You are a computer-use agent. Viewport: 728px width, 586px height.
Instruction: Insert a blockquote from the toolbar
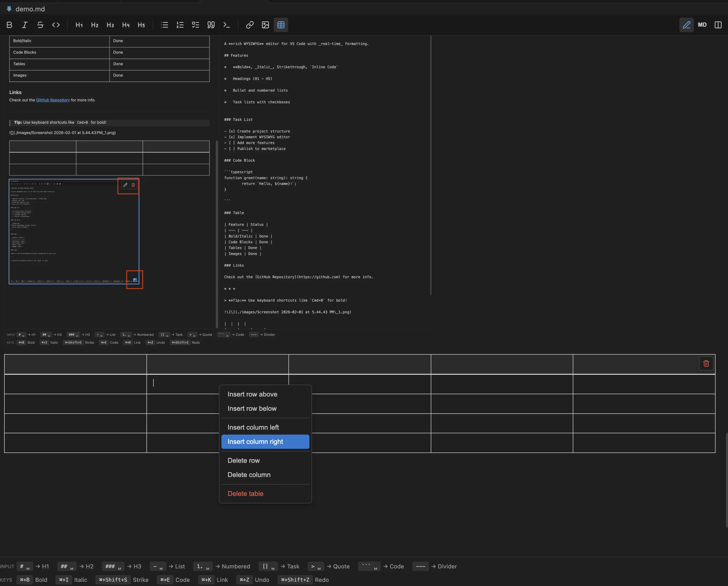coord(211,25)
